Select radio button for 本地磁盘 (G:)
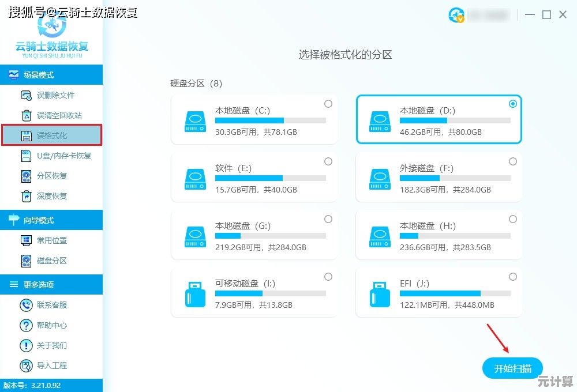 click(328, 219)
